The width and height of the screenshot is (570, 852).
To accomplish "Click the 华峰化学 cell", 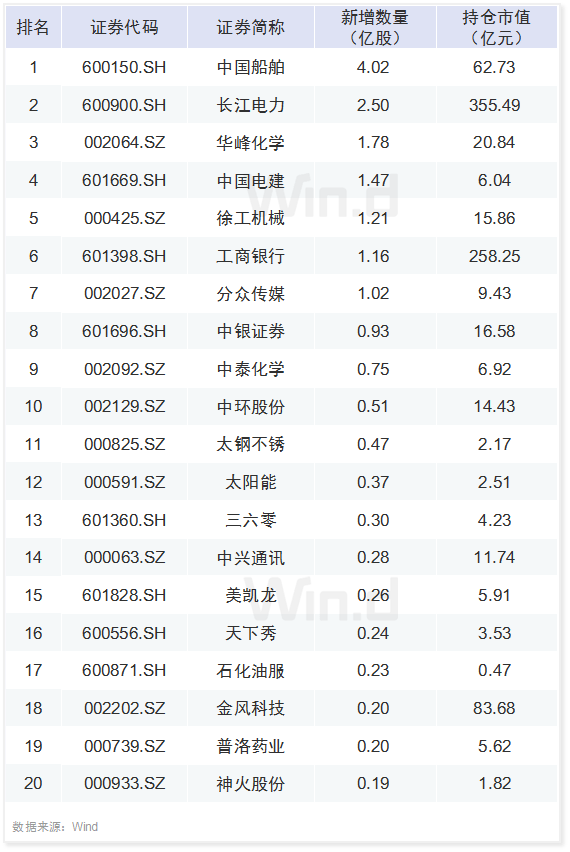I will click(250, 142).
